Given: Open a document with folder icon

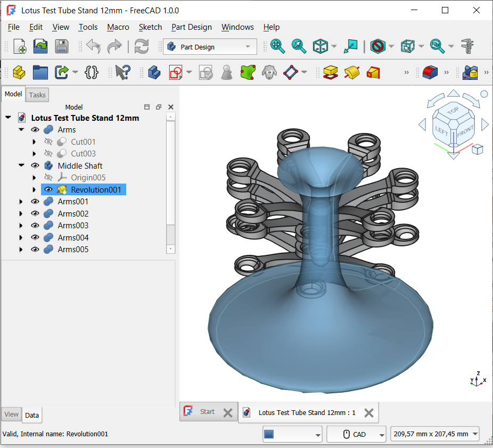Looking at the screenshot, I should [x=40, y=46].
